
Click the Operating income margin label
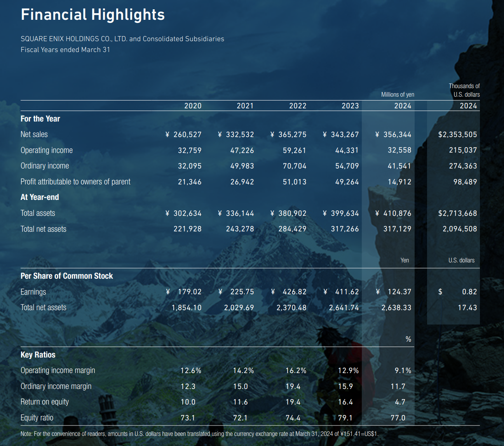coord(58,370)
